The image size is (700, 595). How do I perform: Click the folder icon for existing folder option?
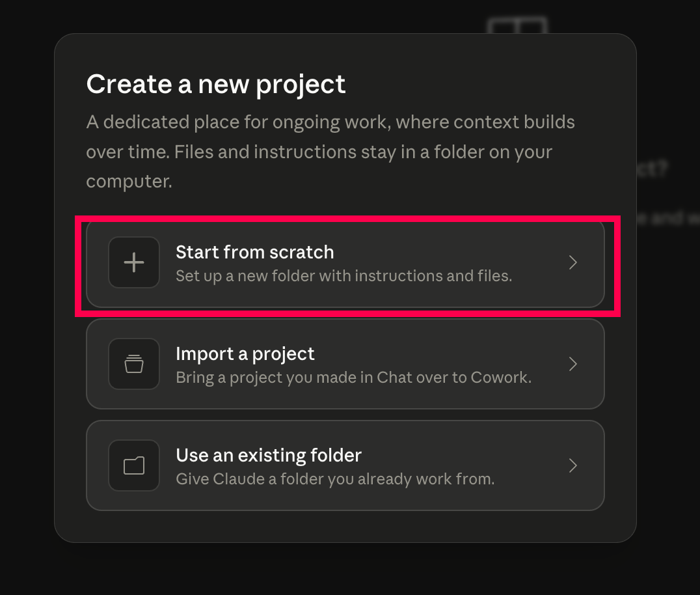coord(134,465)
